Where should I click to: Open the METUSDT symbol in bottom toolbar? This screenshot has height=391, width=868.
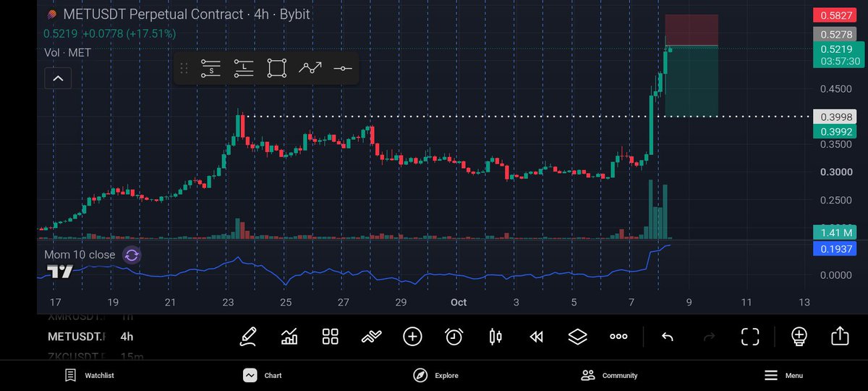(x=77, y=337)
